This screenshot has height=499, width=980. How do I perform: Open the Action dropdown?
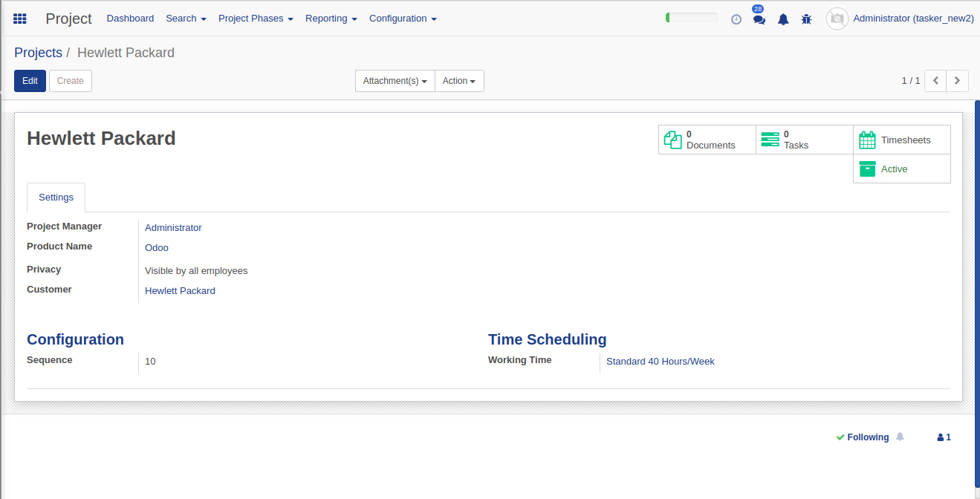pos(459,81)
